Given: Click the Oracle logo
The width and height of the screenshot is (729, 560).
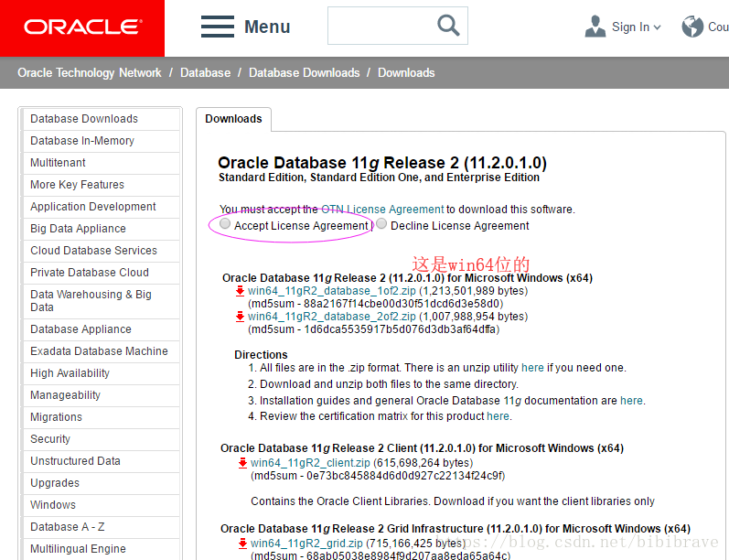Looking at the screenshot, I should pyautogui.click(x=82, y=27).
